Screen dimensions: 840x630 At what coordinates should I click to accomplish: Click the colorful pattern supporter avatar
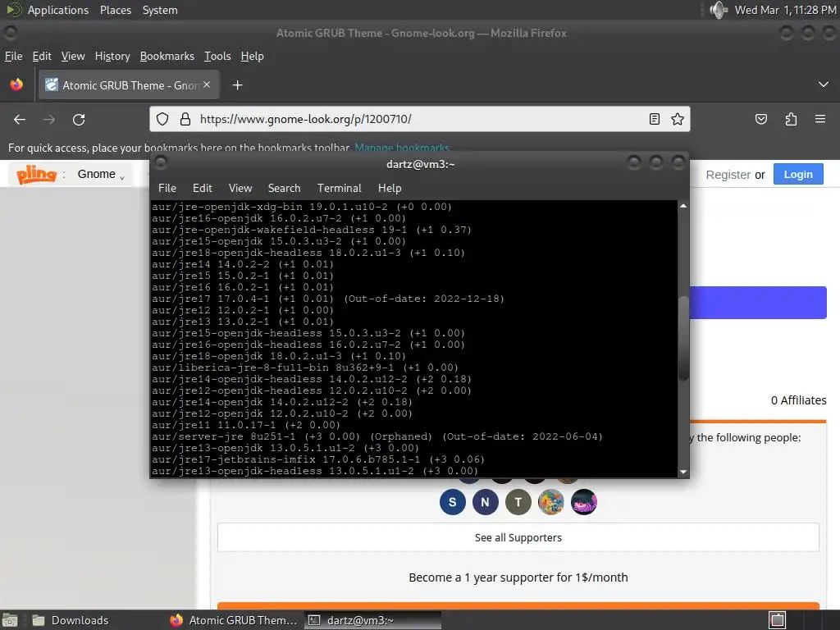(550, 502)
